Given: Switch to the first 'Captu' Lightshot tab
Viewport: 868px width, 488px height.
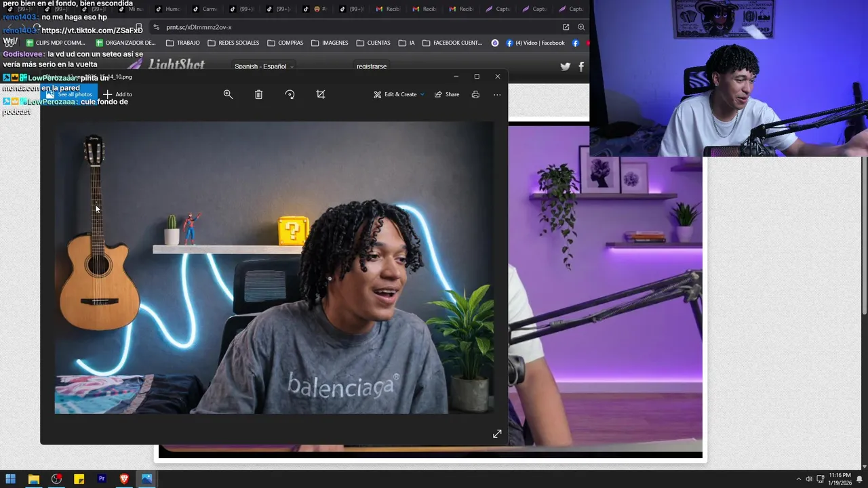Looking at the screenshot, I should [497, 9].
